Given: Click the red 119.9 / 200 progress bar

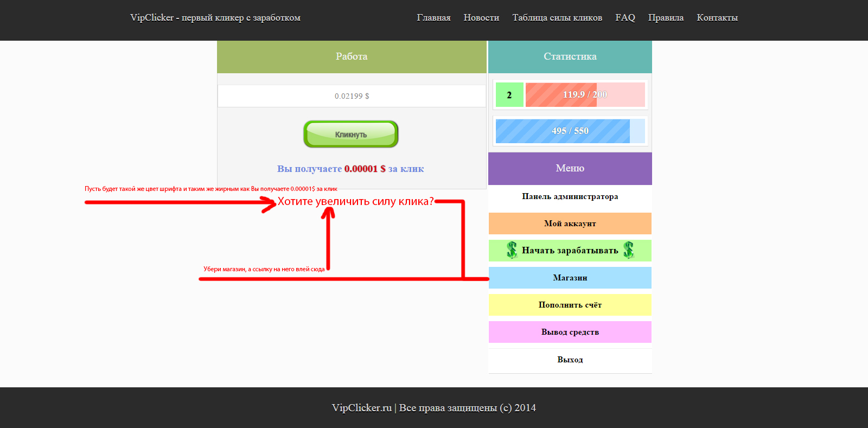Looking at the screenshot, I should pyautogui.click(x=585, y=94).
